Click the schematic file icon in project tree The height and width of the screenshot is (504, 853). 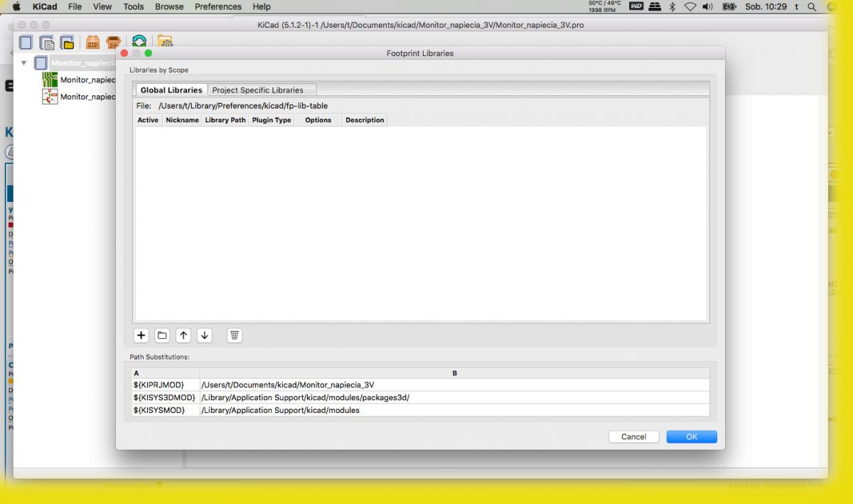pyautogui.click(x=50, y=97)
